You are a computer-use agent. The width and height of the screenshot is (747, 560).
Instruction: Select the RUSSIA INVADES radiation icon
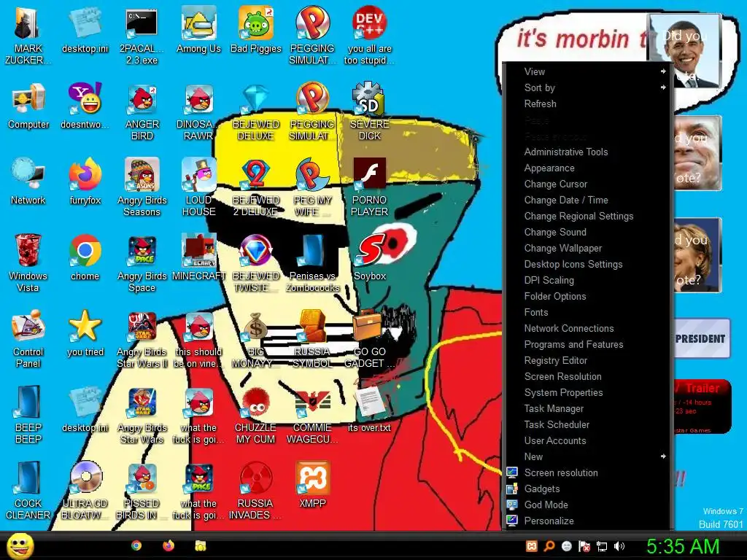256,491
